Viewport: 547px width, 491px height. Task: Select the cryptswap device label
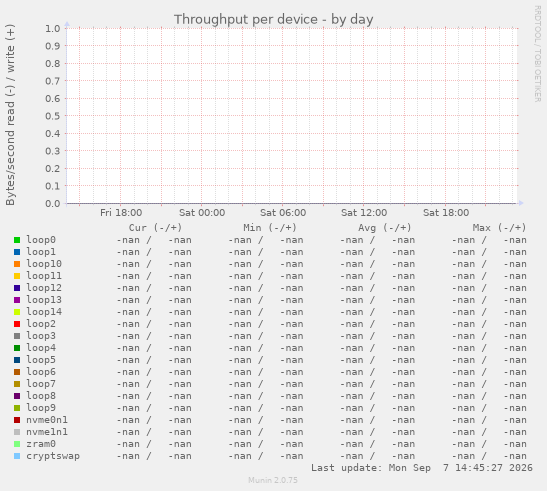click(53, 456)
